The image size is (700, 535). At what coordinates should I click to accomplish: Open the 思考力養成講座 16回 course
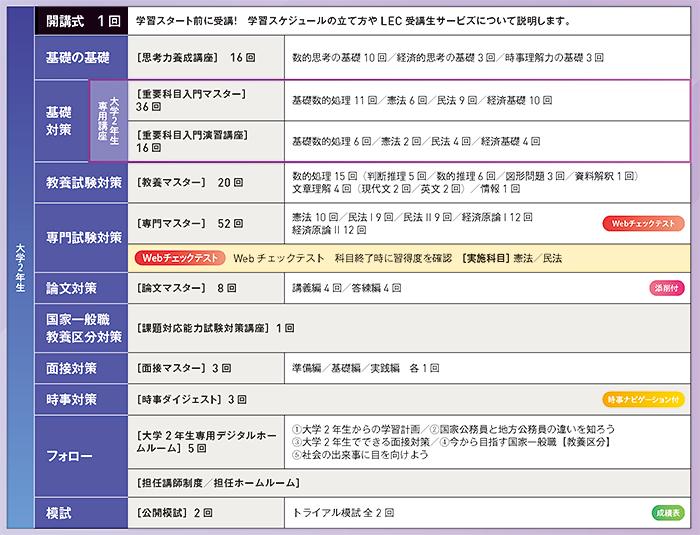tap(196, 59)
